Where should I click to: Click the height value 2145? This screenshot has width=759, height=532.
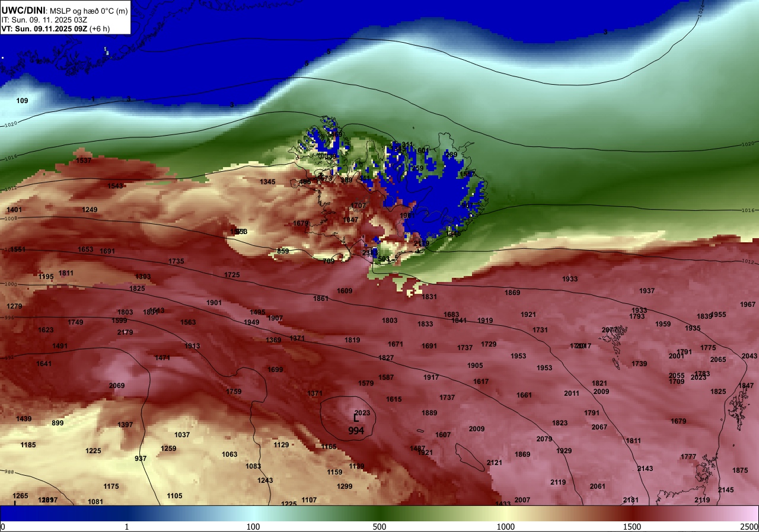pos(726,490)
